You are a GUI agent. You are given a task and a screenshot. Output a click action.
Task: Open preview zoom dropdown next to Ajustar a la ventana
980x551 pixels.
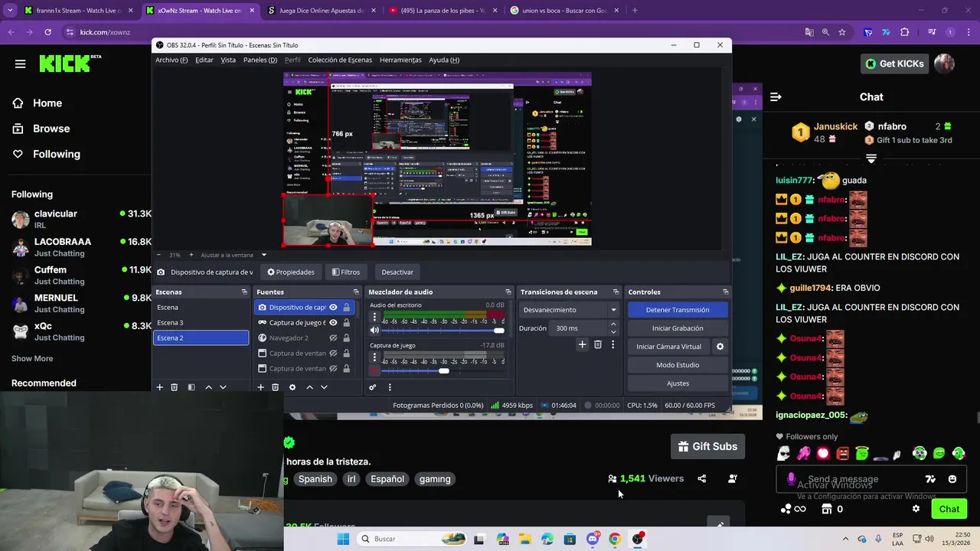coord(263,255)
